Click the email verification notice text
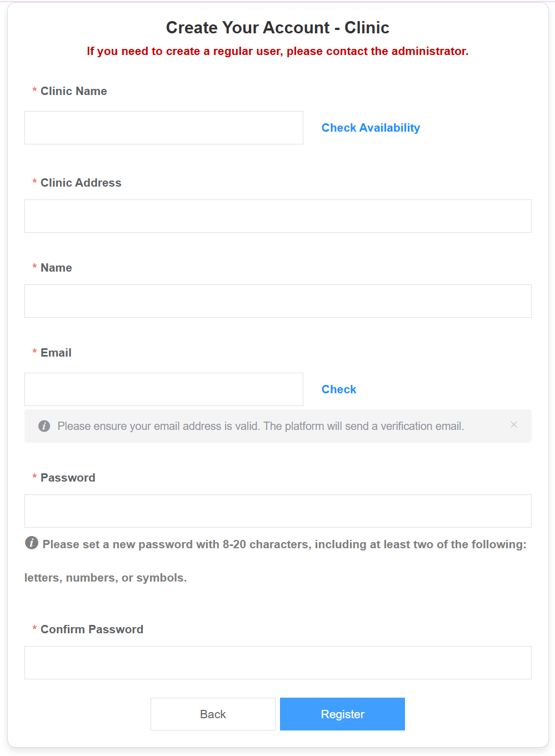Viewport: 555px width, 756px height. pos(261,426)
